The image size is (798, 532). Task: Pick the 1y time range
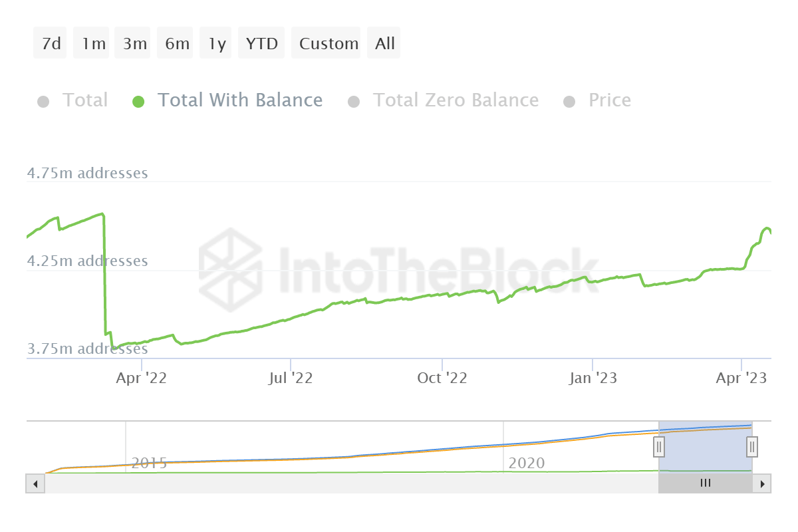217,44
